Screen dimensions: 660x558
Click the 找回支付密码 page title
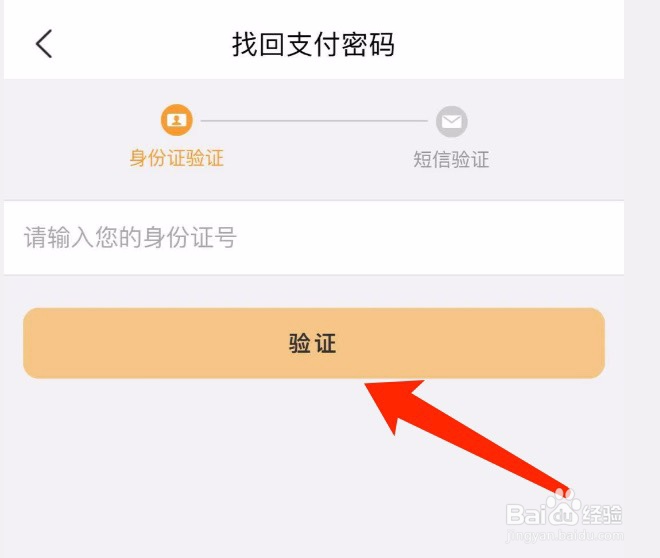314,44
